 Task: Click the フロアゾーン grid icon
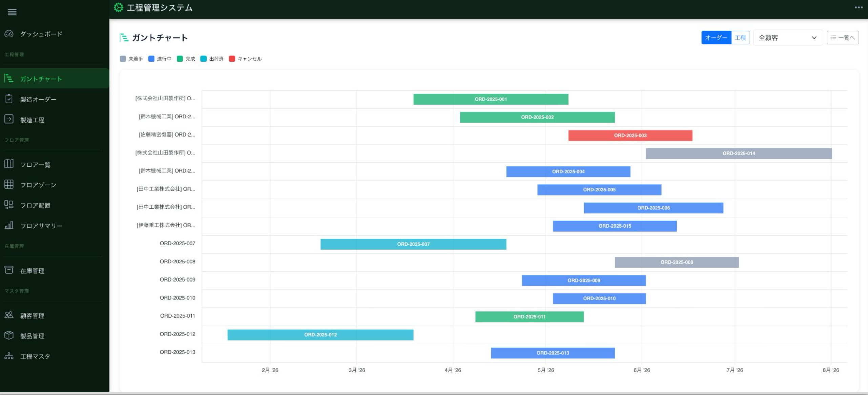point(9,184)
